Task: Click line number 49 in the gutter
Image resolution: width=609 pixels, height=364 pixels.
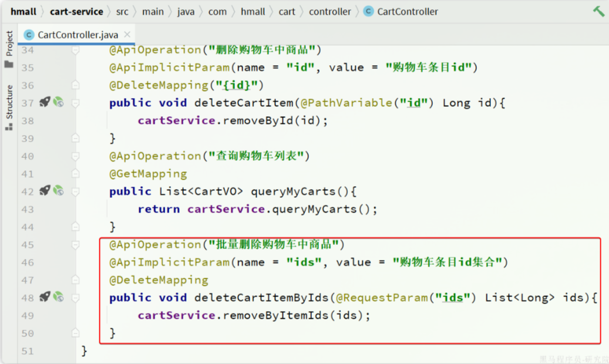Action: (x=28, y=315)
